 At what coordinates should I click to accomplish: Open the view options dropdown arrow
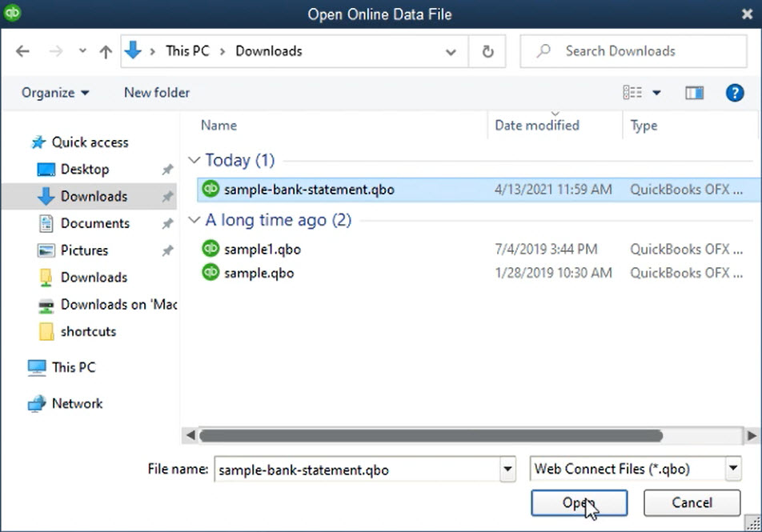(x=656, y=93)
